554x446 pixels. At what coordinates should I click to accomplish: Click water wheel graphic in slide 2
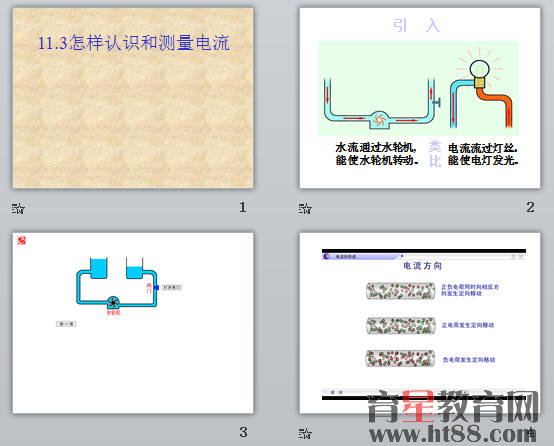click(x=379, y=120)
